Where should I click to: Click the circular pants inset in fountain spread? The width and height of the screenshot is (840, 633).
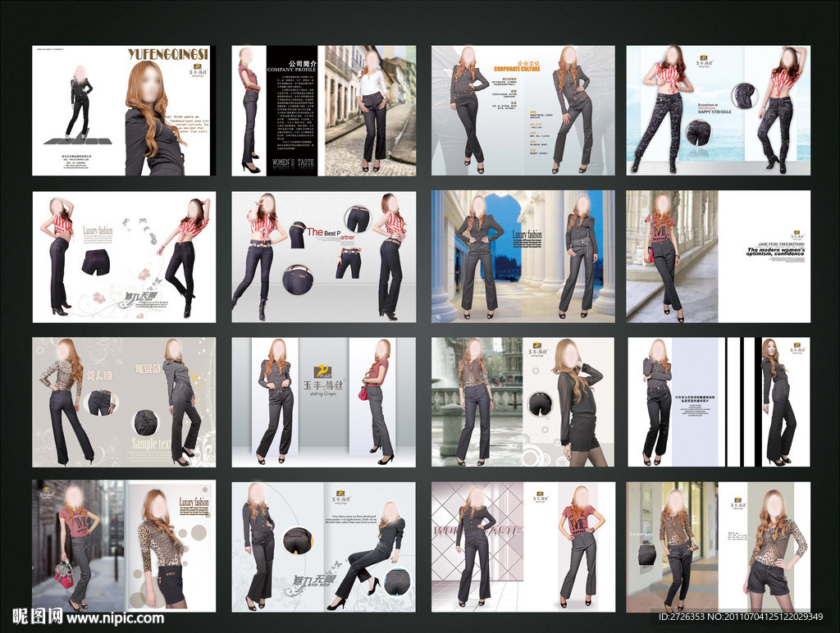[541, 405]
